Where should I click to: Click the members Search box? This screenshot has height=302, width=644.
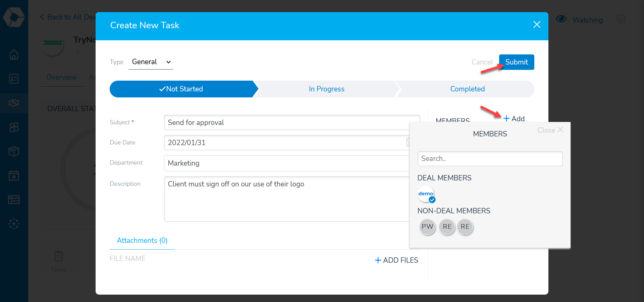coord(490,159)
